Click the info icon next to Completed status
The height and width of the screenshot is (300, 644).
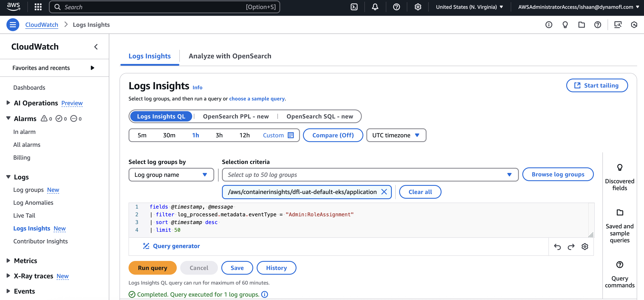265,294
